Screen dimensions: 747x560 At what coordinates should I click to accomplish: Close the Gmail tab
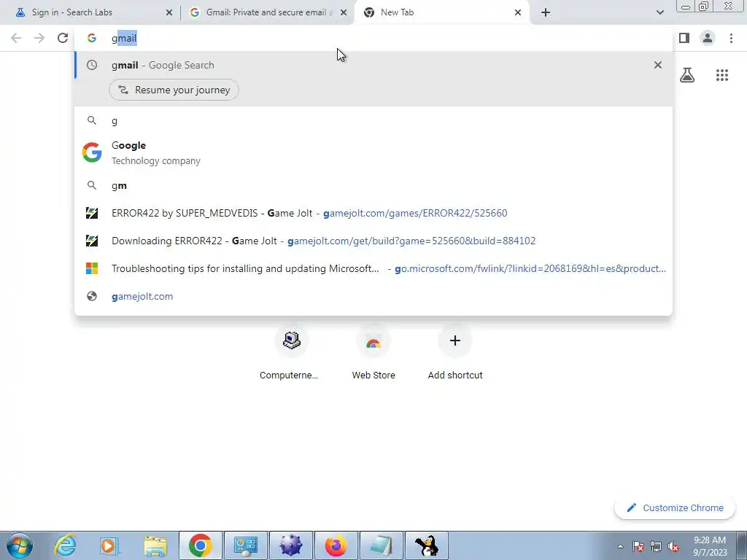344,12
